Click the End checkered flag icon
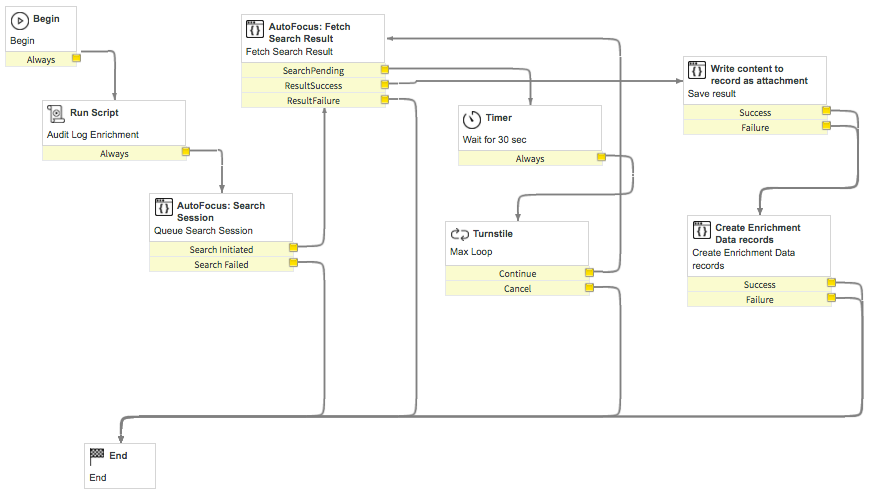This screenshot has width=869, height=494. coord(97,456)
